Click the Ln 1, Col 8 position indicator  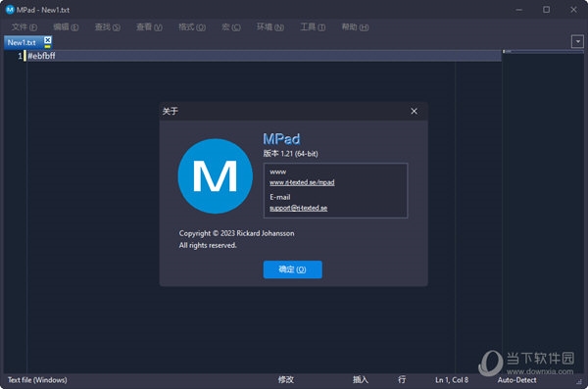[x=452, y=380]
